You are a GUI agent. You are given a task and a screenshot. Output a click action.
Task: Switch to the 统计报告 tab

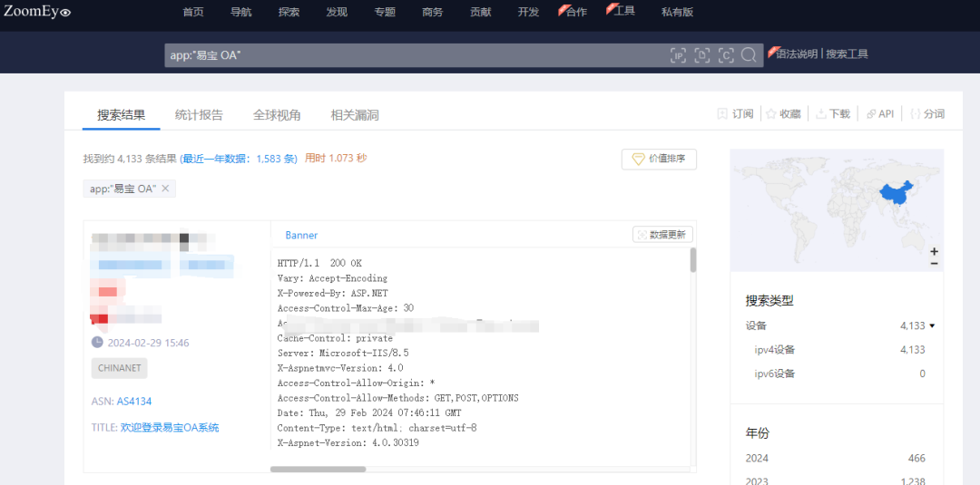(x=199, y=115)
